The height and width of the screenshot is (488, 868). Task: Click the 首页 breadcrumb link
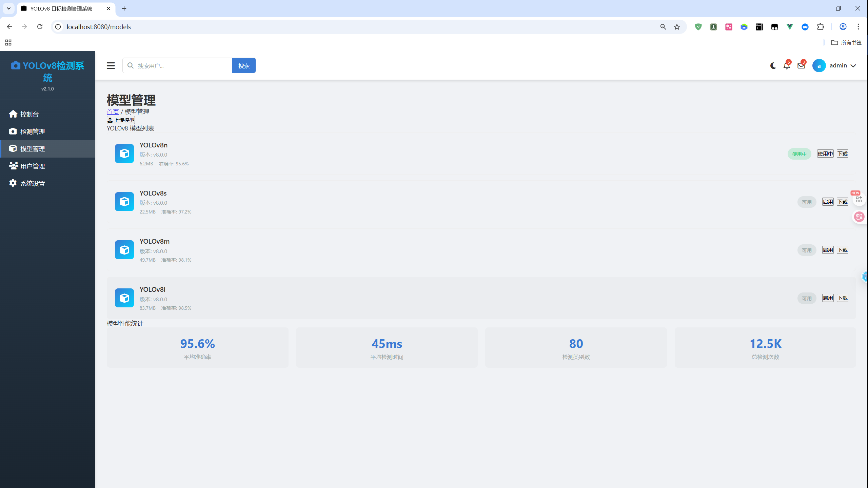[x=113, y=112]
